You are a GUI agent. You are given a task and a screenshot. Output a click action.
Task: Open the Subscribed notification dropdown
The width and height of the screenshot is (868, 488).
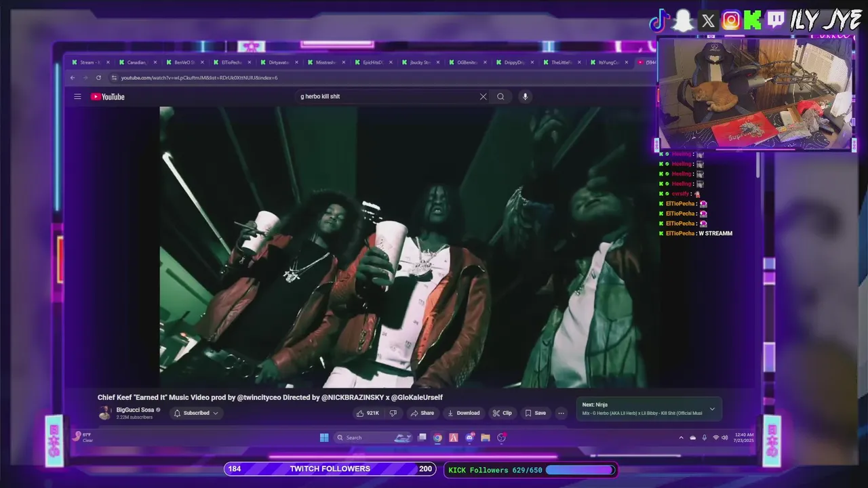coord(196,413)
